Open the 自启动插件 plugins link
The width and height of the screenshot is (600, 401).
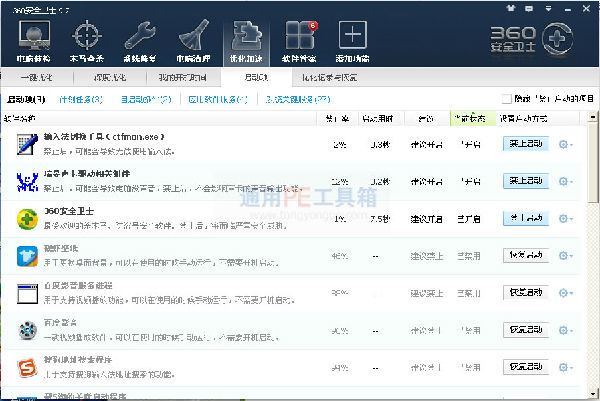click(x=146, y=99)
